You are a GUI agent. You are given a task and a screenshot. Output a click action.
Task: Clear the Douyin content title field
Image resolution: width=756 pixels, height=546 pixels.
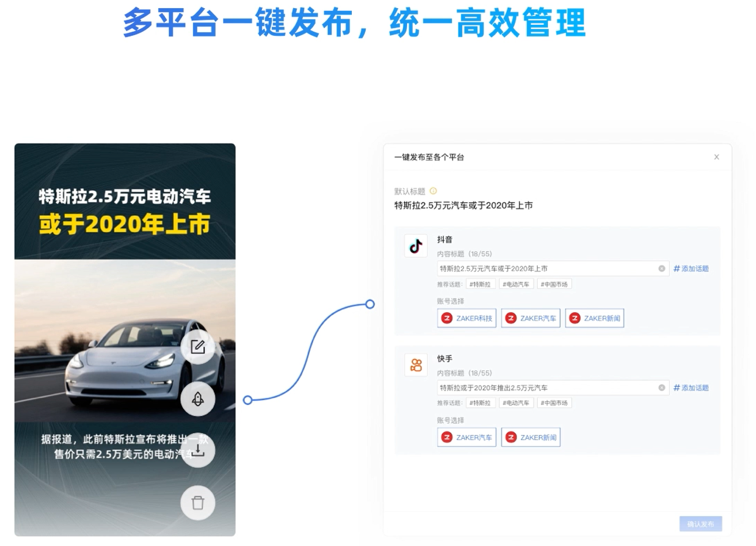click(662, 268)
